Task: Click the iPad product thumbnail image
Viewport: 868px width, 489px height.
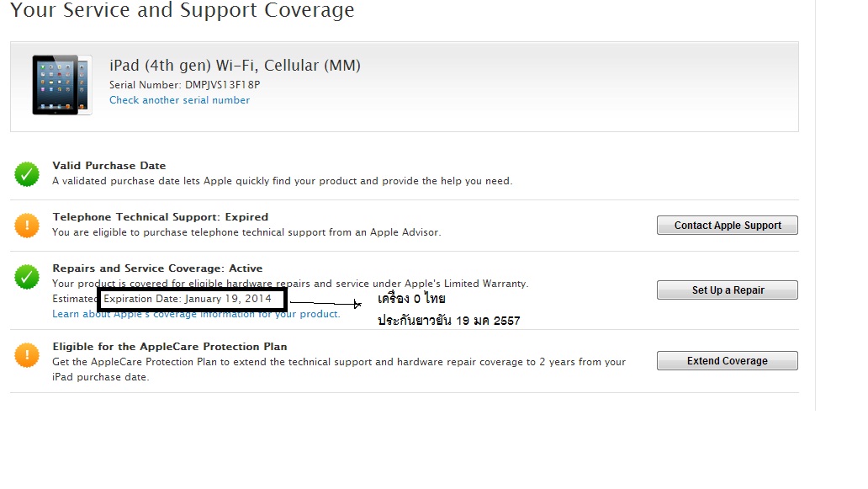Action: click(62, 85)
